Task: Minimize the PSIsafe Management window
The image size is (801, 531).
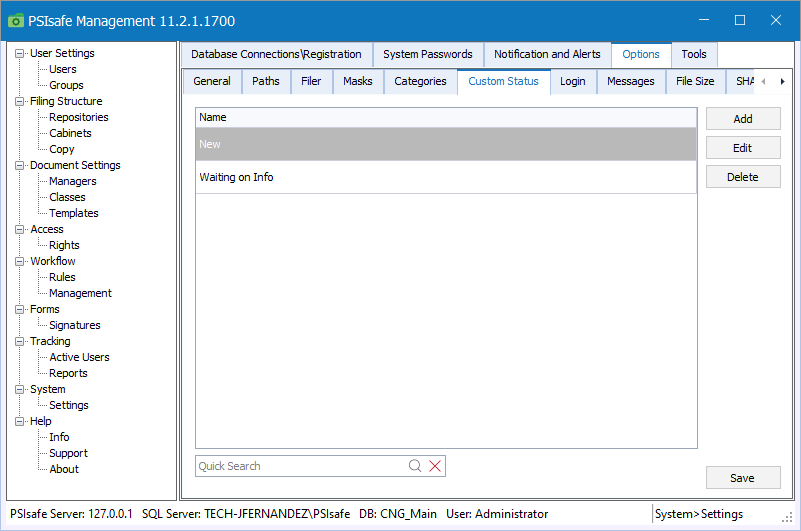Action: 704,20
